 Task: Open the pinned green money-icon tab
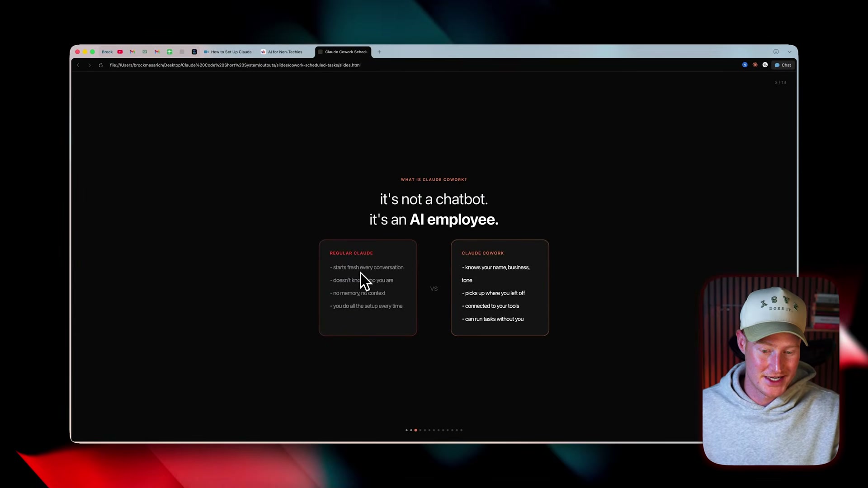[145, 52]
